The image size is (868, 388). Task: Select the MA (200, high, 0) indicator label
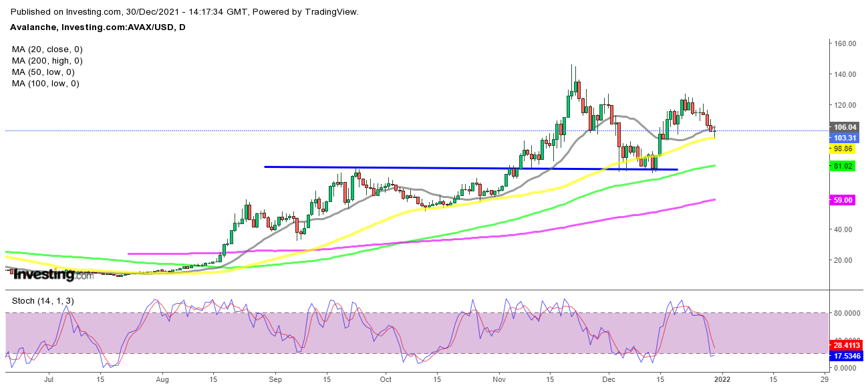(47, 61)
